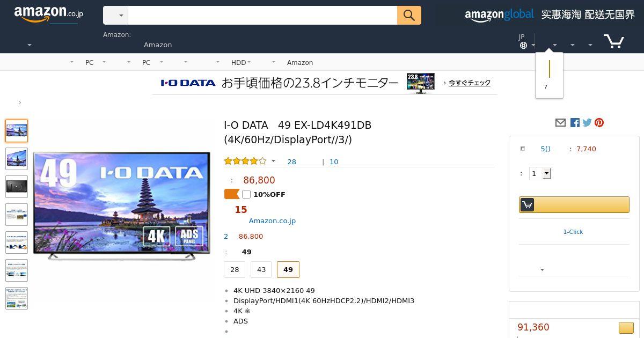Share product on Twitter
644x338 pixels.
point(587,123)
